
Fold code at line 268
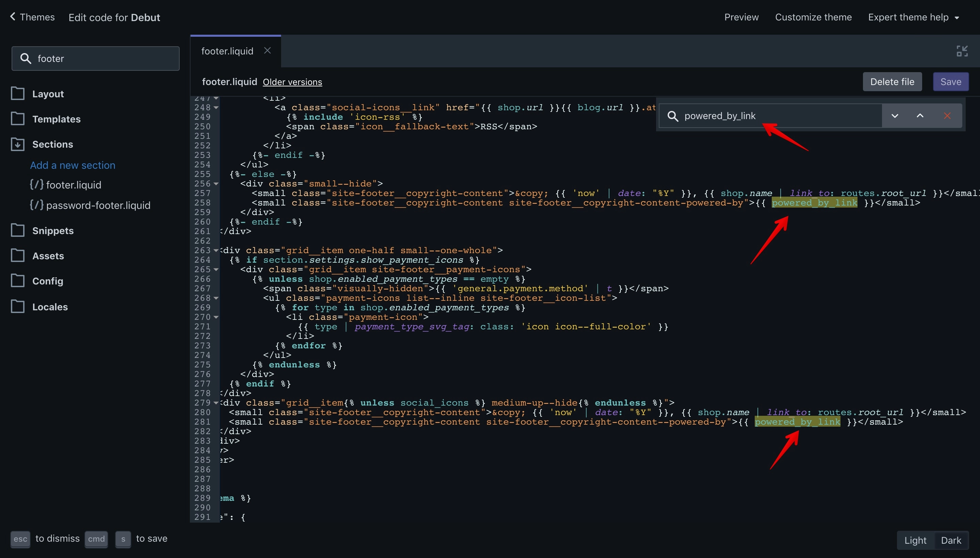(216, 298)
